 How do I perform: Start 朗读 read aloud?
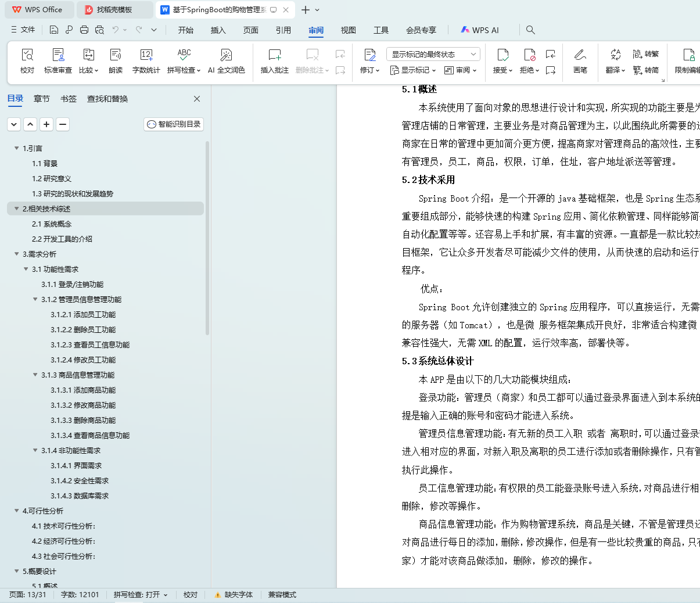click(116, 61)
